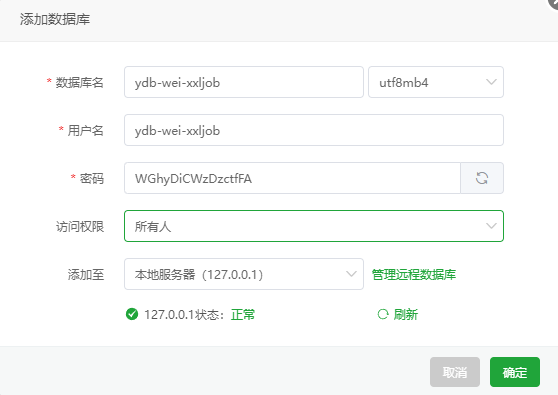558x395 pixels.
Task: Click the 正常 status text
Action: point(243,315)
